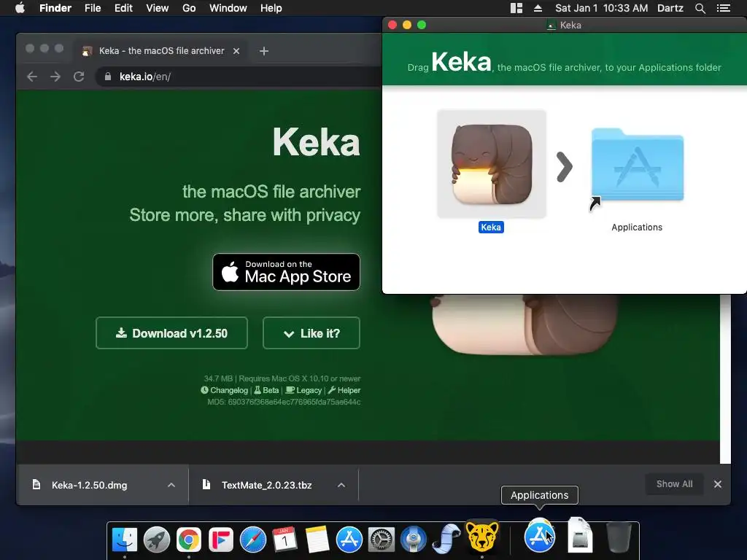View site lock info in address bar
This screenshot has height=560, width=747.
tap(108, 77)
